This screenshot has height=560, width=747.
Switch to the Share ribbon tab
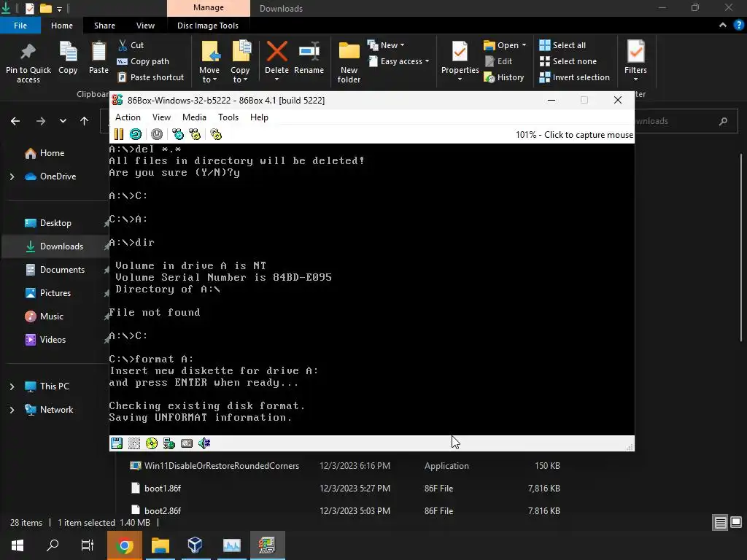tap(104, 26)
